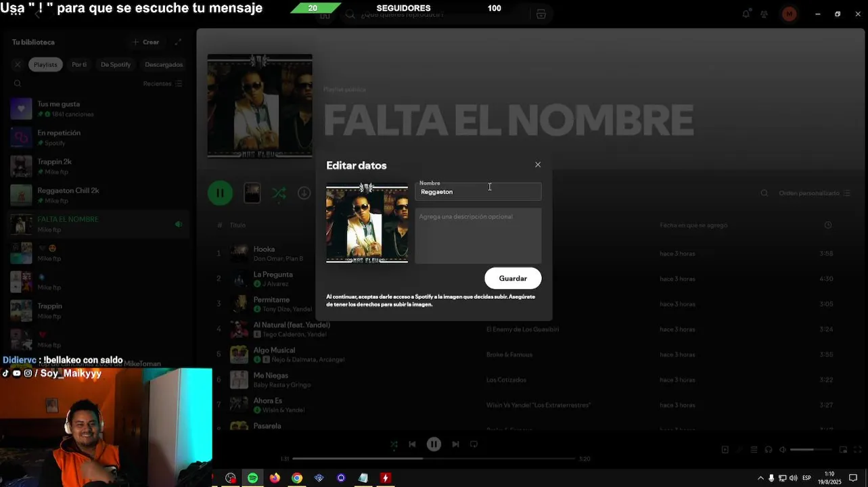This screenshot has width=868, height=487.
Task: Clear the library filter with the X
Action: [18, 64]
